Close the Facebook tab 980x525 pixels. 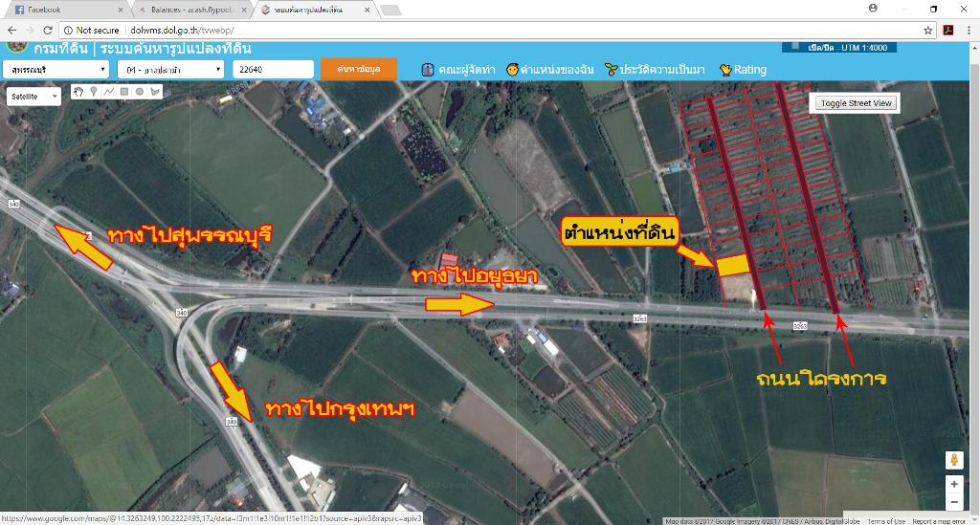[121, 10]
